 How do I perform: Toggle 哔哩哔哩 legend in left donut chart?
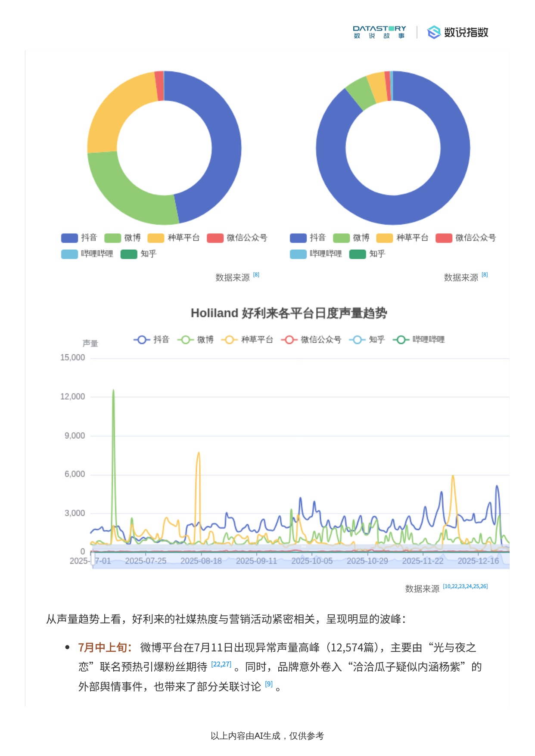tap(87, 254)
